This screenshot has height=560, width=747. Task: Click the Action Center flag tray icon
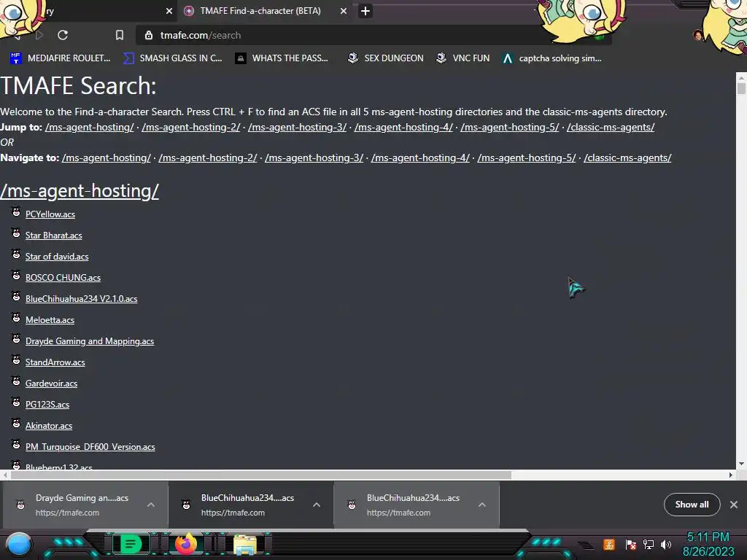pyautogui.click(x=631, y=544)
